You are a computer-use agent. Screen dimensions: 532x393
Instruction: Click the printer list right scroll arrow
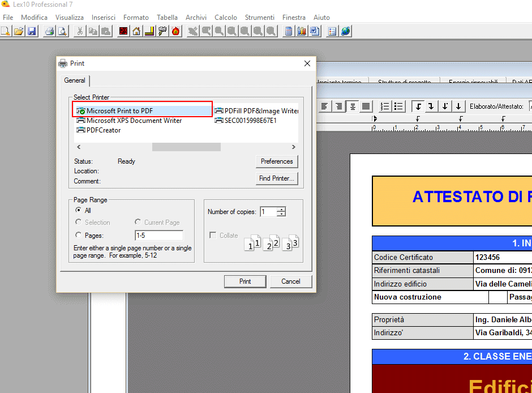tap(294, 147)
